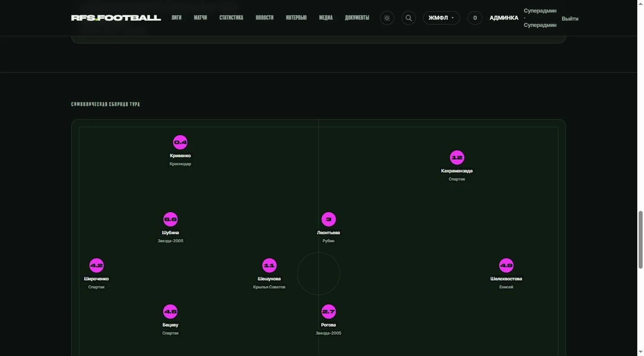Select Шубина's rating badge
Screen dimensions: 644x356
click(170, 219)
